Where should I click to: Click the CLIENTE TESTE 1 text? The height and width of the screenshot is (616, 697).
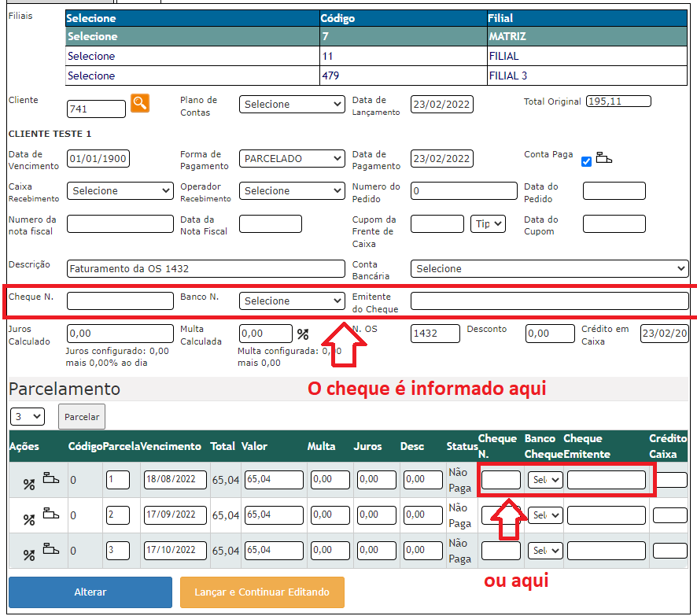click(50, 134)
